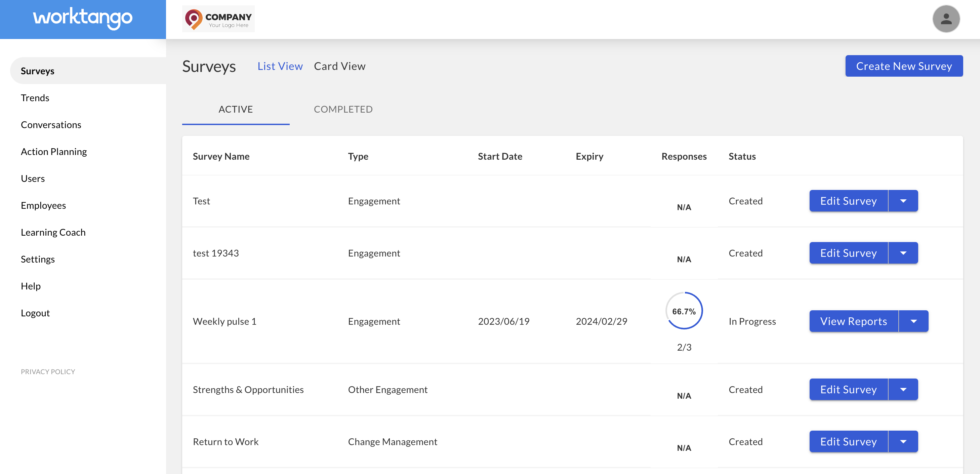Click the survey name 'test 19343'
The height and width of the screenshot is (474, 980).
click(216, 253)
